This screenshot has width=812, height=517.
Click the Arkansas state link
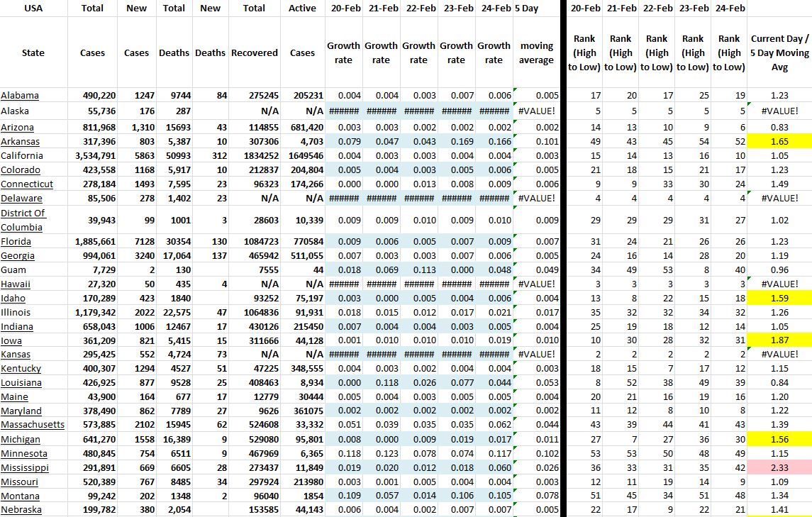click(x=20, y=142)
